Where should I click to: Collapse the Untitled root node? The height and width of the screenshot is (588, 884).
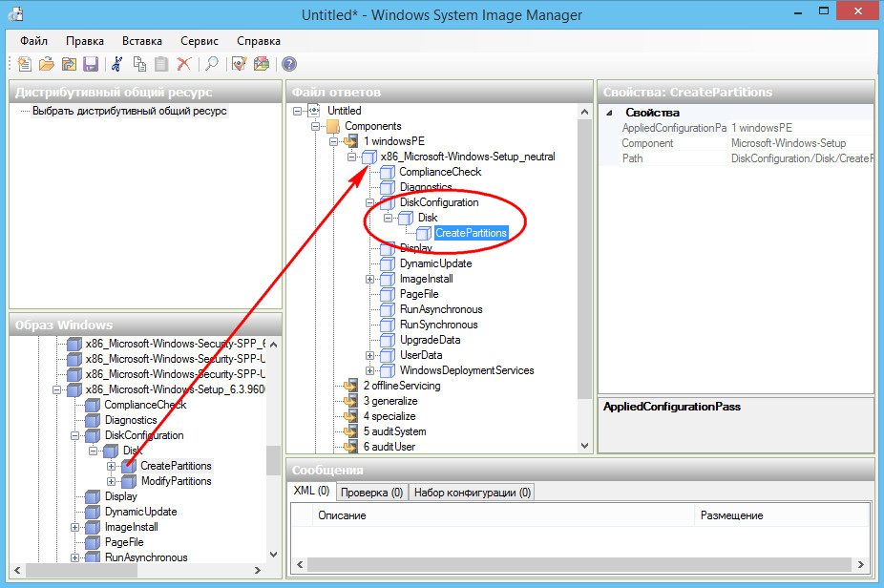297,111
